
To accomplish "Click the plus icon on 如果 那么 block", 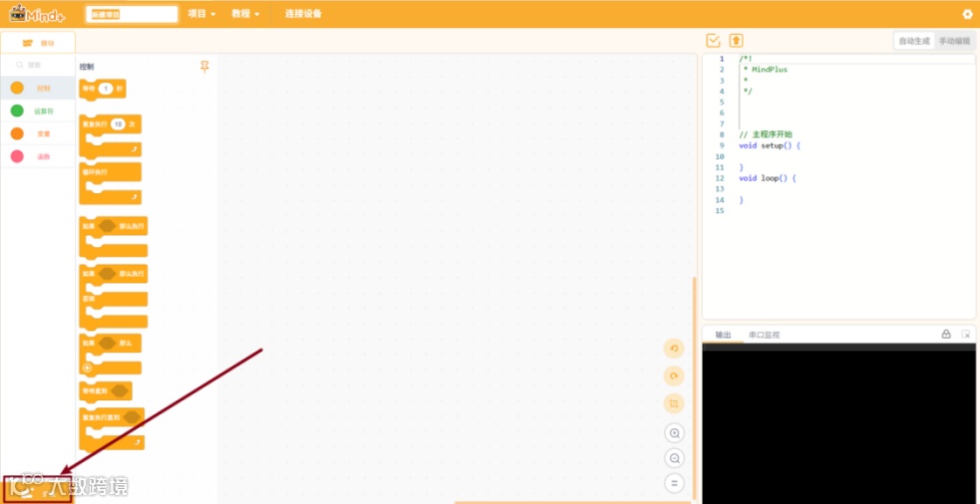I will point(87,368).
